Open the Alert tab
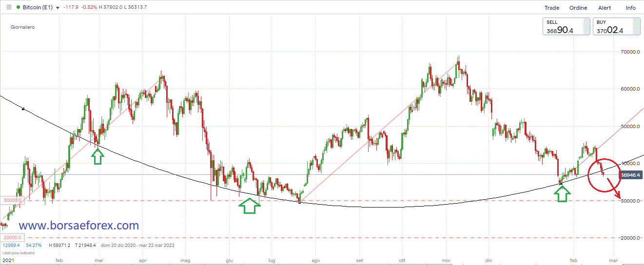This screenshot has height=265, width=644. click(605, 8)
